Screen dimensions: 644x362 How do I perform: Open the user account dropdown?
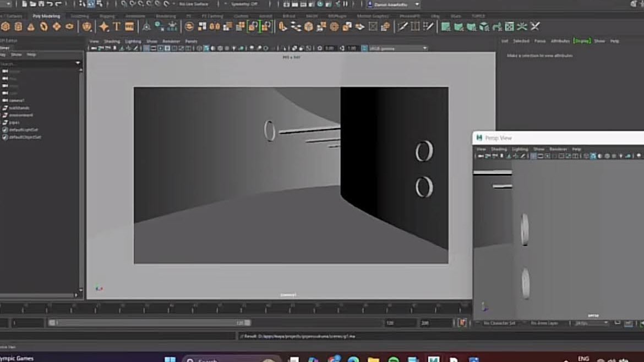click(x=393, y=4)
